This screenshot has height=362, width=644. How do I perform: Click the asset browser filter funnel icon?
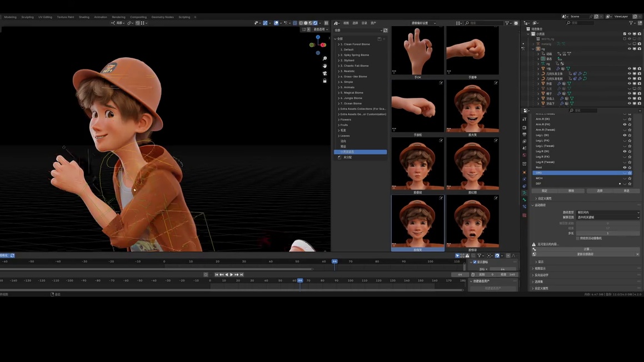507,23
